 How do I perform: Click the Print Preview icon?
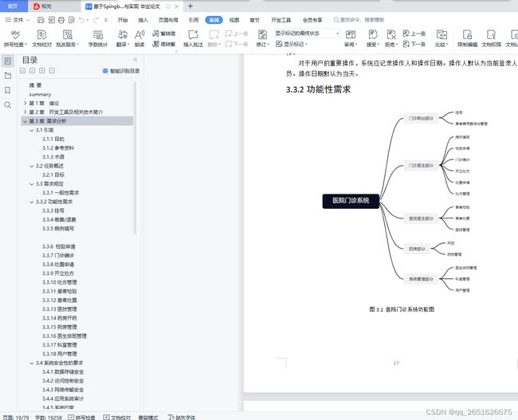coord(72,20)
